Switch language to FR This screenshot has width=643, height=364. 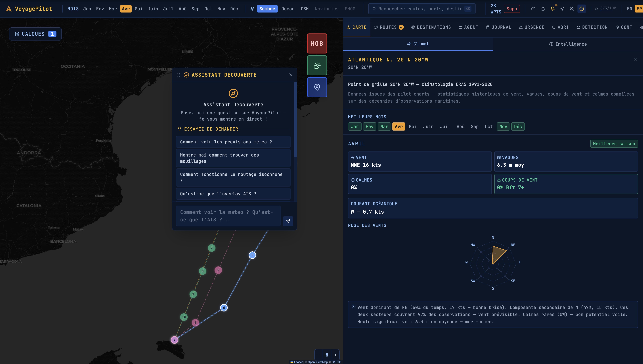pos(639,9)
